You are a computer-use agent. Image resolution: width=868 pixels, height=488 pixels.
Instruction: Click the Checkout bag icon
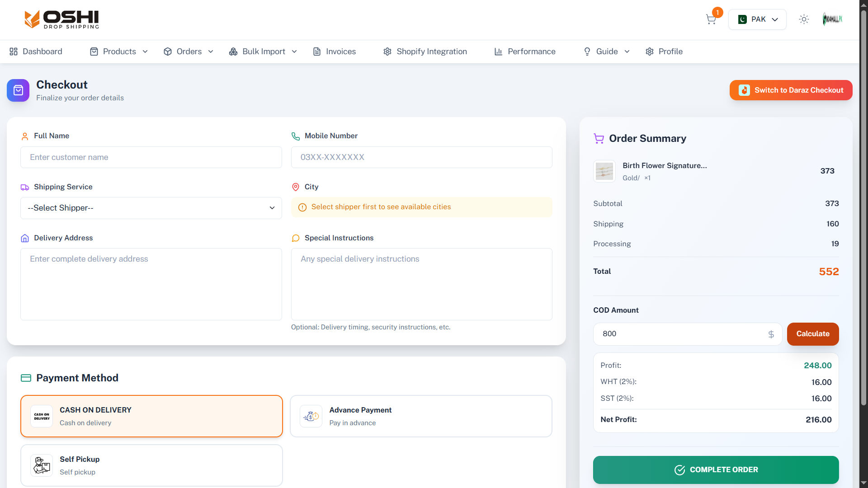(x=18, y=90)
